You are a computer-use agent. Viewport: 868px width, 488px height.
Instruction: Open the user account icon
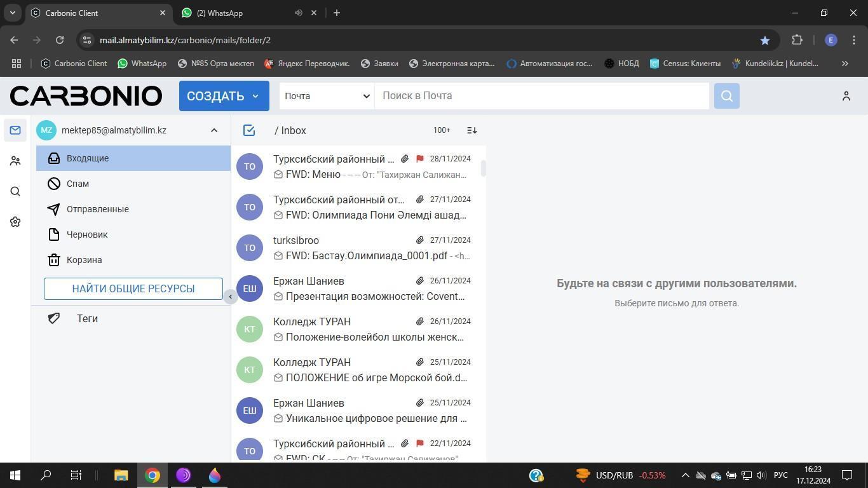pos(846,96)
